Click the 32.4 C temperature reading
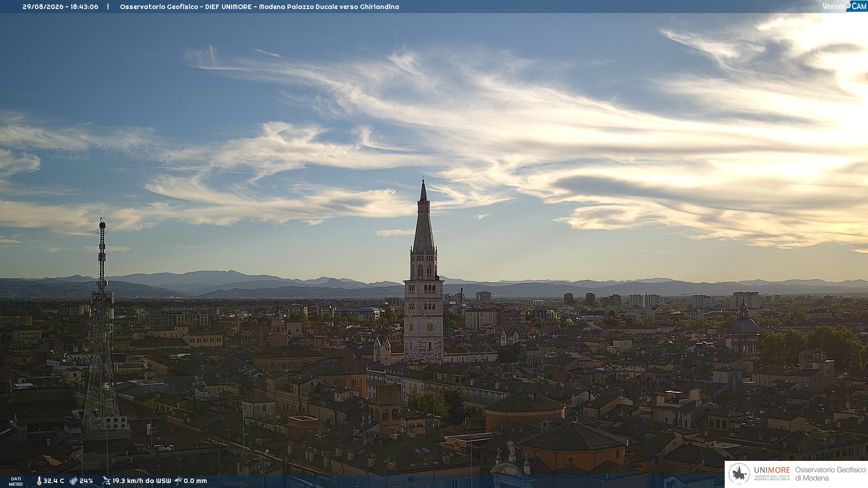This screenshot has height=488, width=868. 54,481
